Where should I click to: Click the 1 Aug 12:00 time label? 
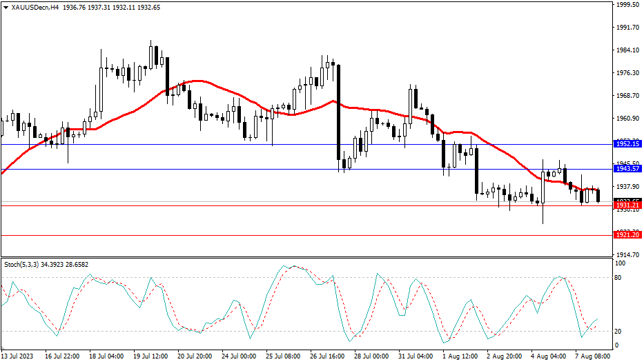coord(460,356)
